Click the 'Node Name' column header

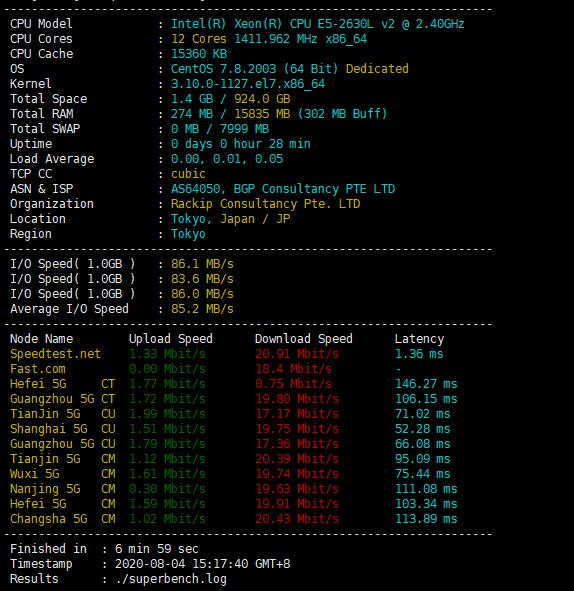coord(41,339)
